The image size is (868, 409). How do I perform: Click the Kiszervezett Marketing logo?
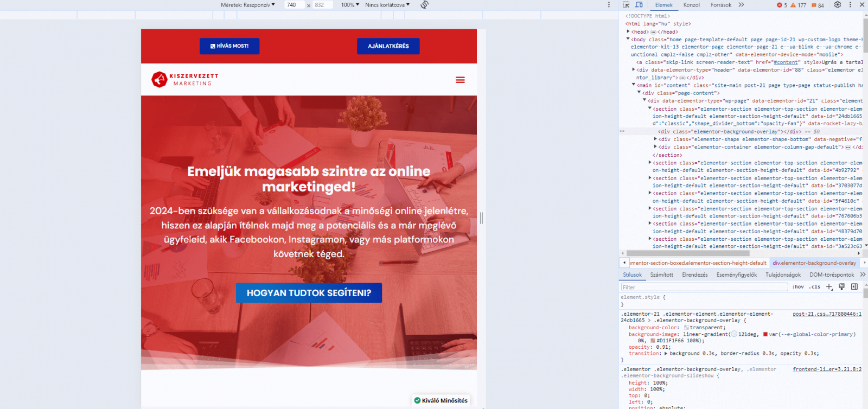tap(185, 80)
